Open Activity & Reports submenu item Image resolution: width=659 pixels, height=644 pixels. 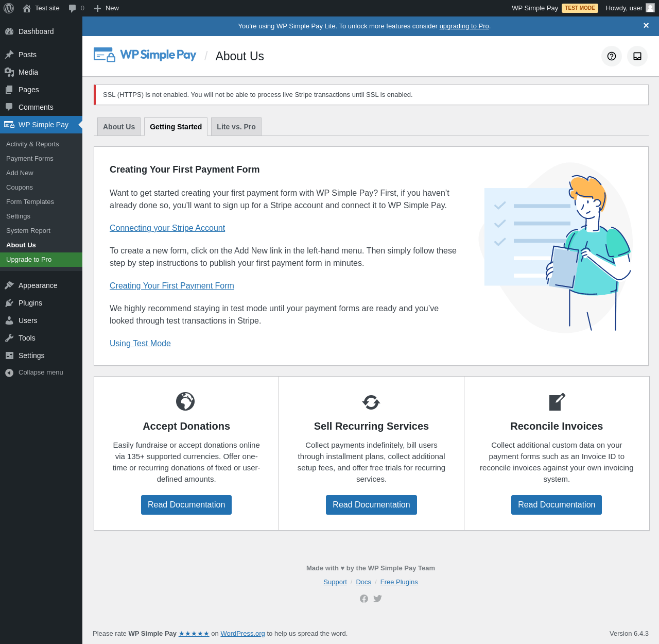[41, 144]
